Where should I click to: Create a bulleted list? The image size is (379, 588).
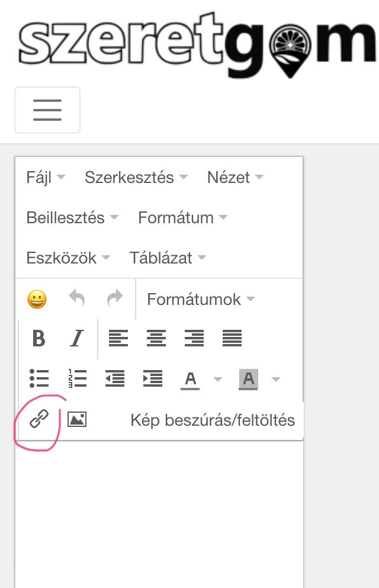39,378
